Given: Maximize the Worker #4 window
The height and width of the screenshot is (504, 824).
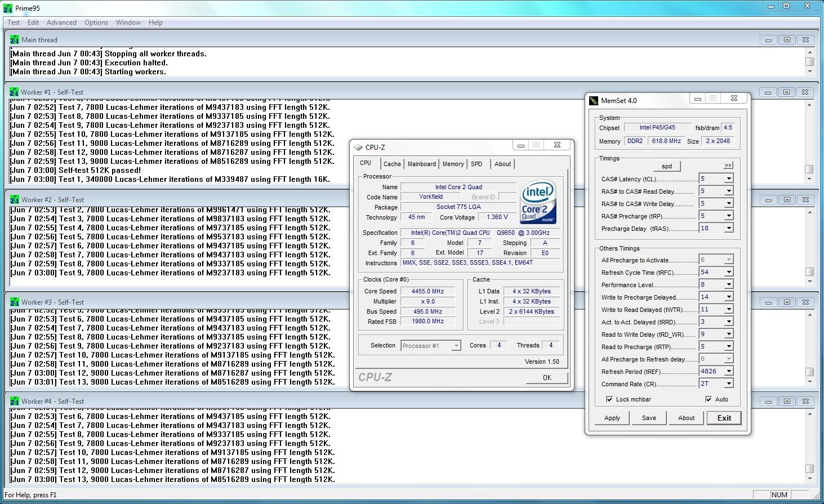Looking at the screenshot, I should click(787, 401).
